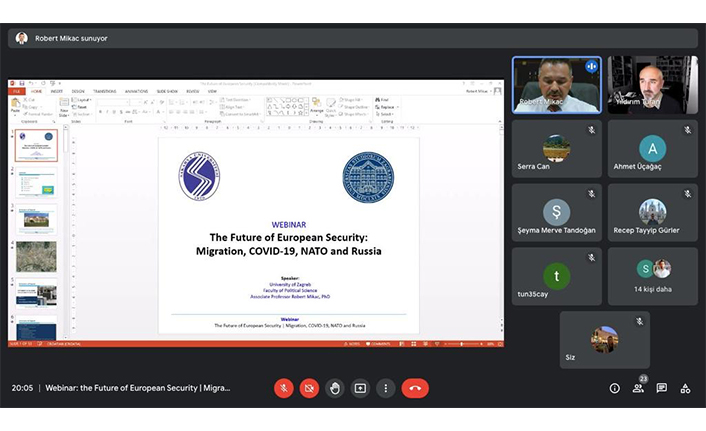This screenshot has height=431, width=706.
Task: Click Robert Mikac presenter avatar in banner
Action: tap(21, 38)
